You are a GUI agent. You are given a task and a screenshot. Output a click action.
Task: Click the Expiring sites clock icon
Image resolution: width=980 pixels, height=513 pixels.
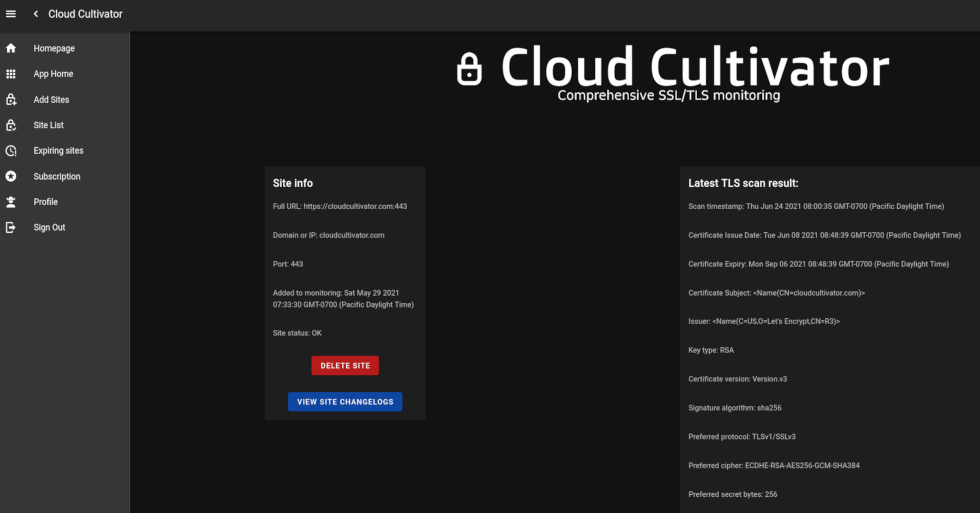(x=11, y=151)
